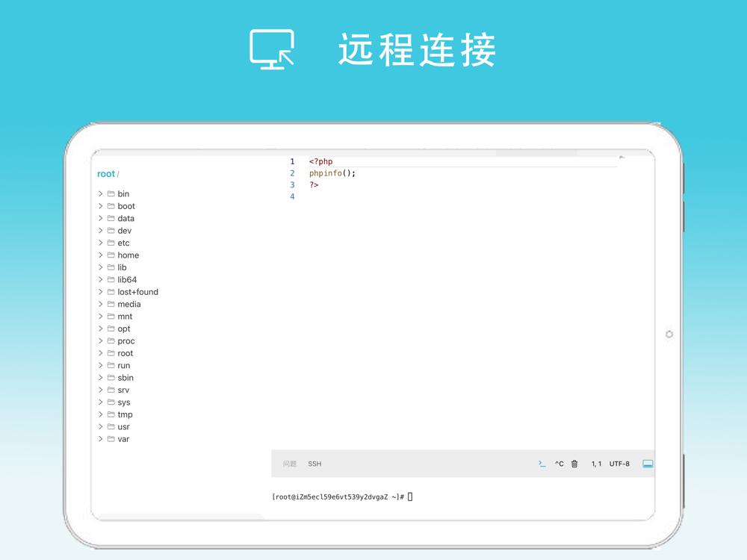Select the tmp folder icon

click(111, 414)
